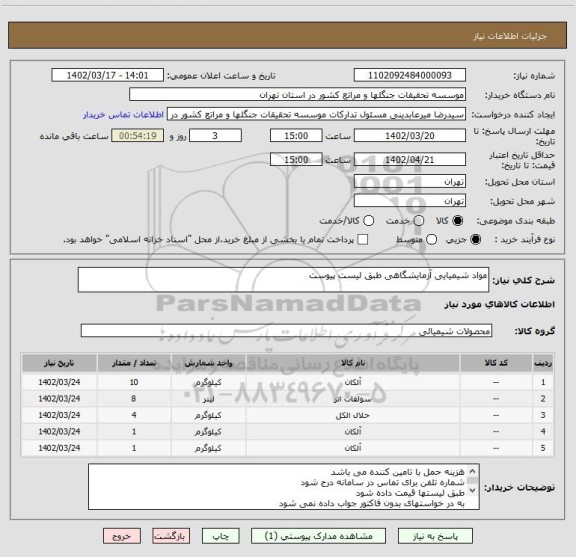Click date 1402/03/24 in row 1
This screenshot has width=576, height=557.
tap(59, 382)
